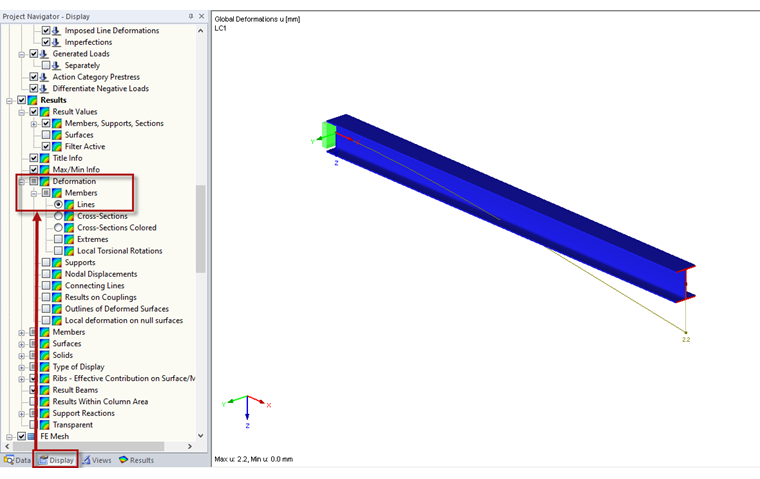
Task: Click the navigator scroll down arrow
Action: [x=201, y=436]
